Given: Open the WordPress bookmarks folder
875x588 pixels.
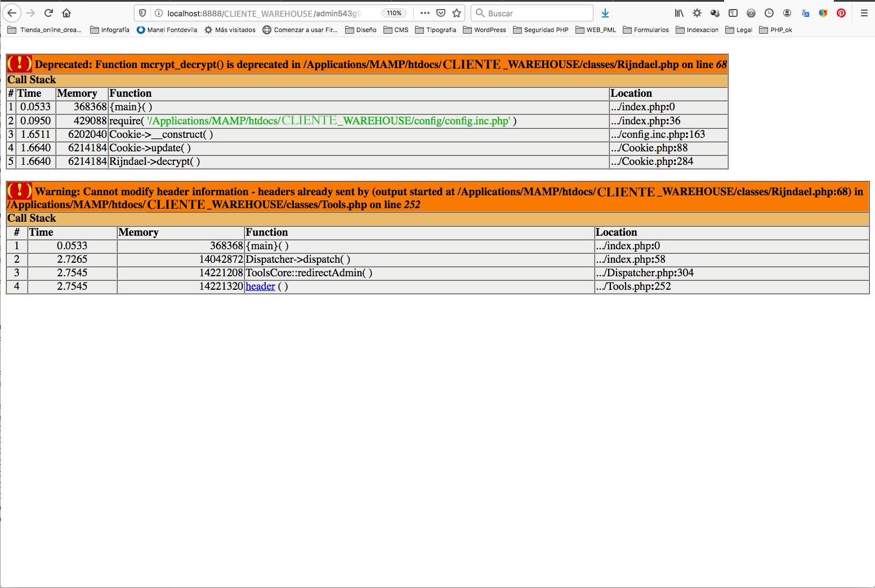Looking at the screenshot, I should coord(485,30).
